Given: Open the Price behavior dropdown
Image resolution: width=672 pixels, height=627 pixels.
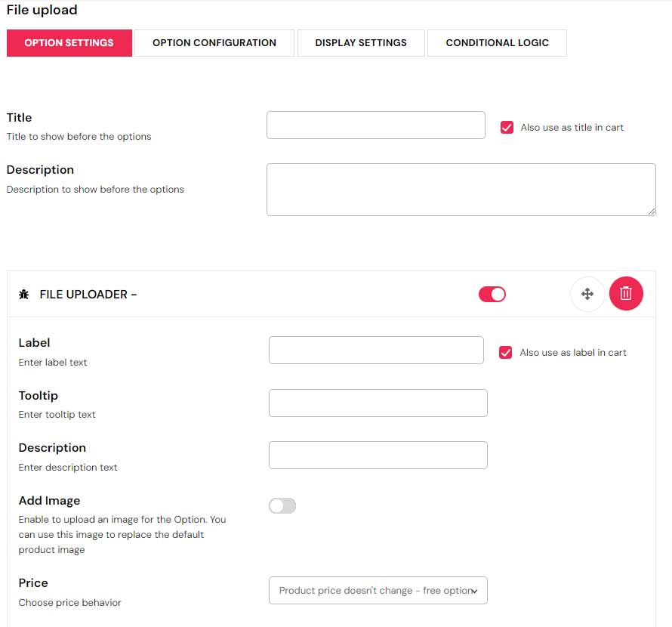Looking at the screenshot, I should click(x=378, y=591).
